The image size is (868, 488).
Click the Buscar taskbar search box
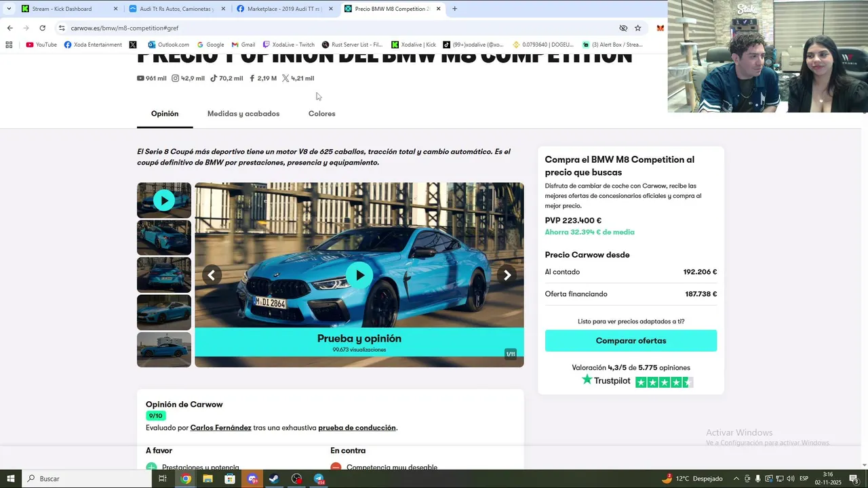click(x=87, y=479)
